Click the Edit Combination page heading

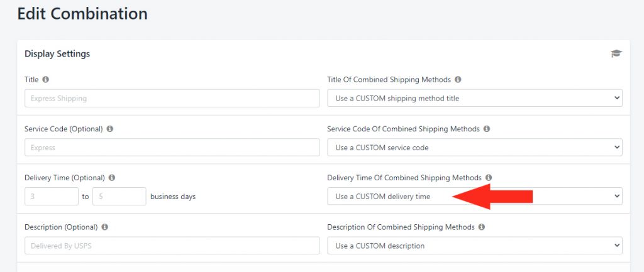[x=82, y=13]
